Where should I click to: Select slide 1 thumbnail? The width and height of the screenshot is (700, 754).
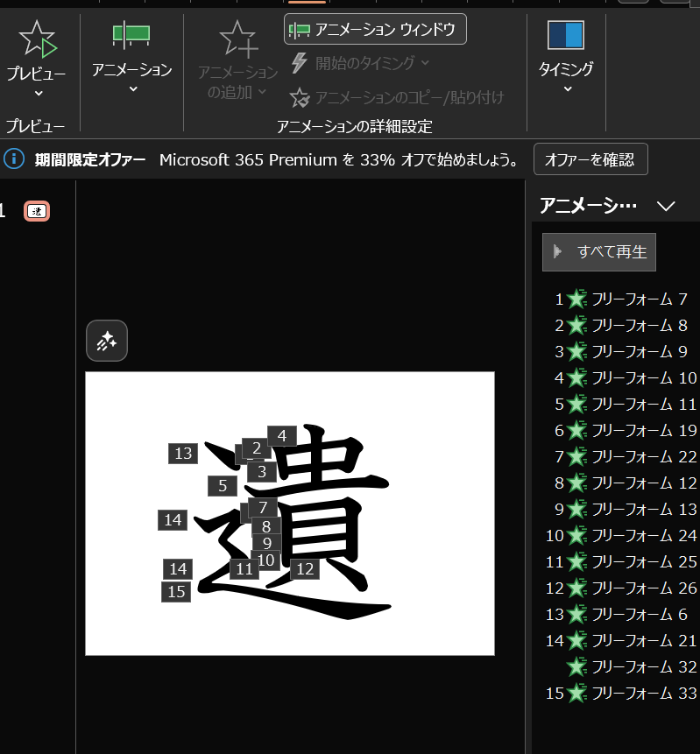37,211
